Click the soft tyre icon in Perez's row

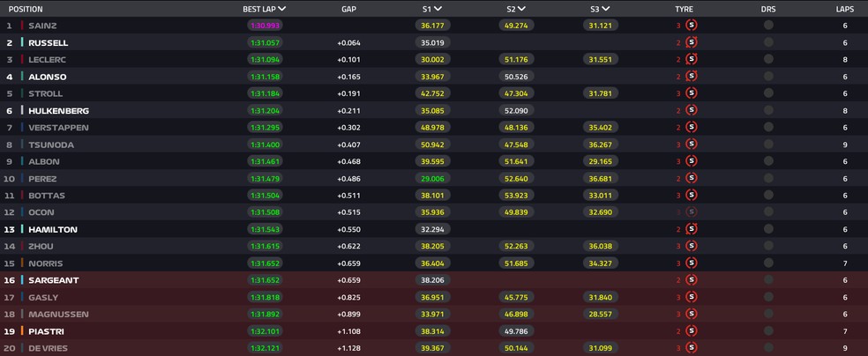click(x=692, y=178)
